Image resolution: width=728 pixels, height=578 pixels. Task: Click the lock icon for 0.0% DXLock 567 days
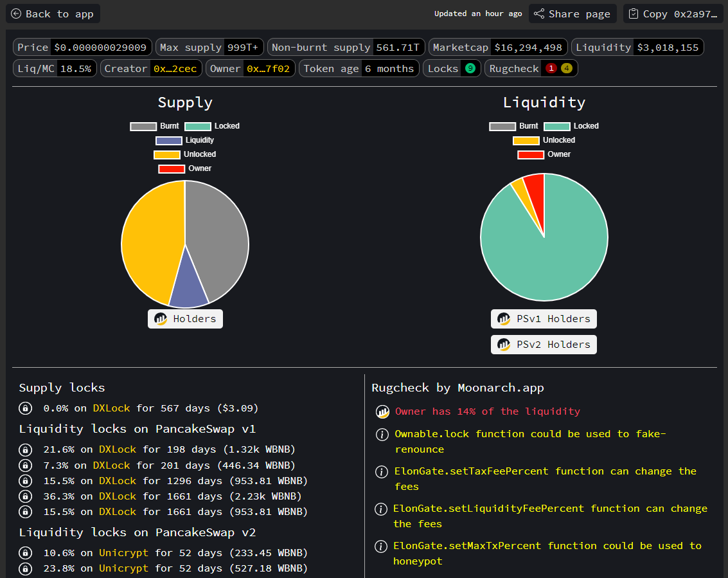pyautogui.click(x=26, y=408)
